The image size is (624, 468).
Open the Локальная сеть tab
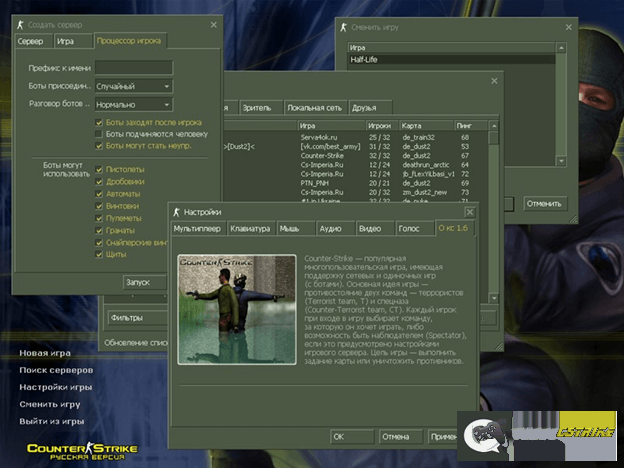315,108
